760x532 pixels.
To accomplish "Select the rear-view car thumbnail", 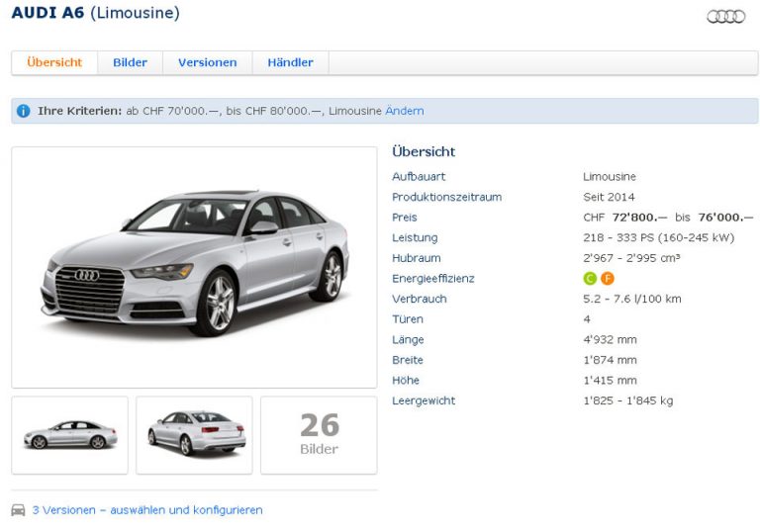I will (x=194, y=435).
